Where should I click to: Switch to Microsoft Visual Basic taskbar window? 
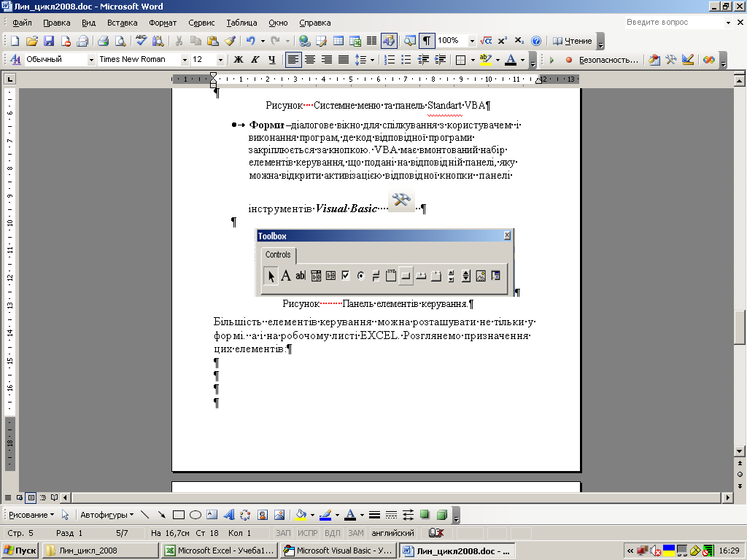337,551
